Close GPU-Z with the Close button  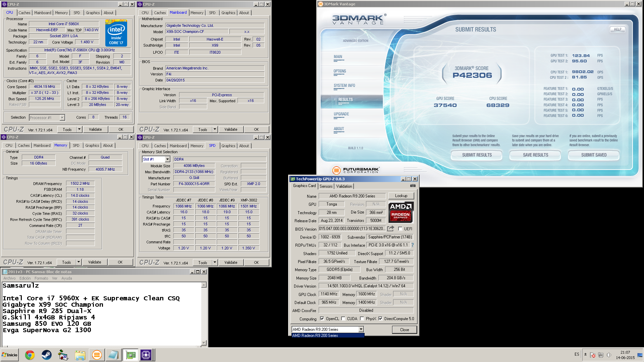pos(405,330)
